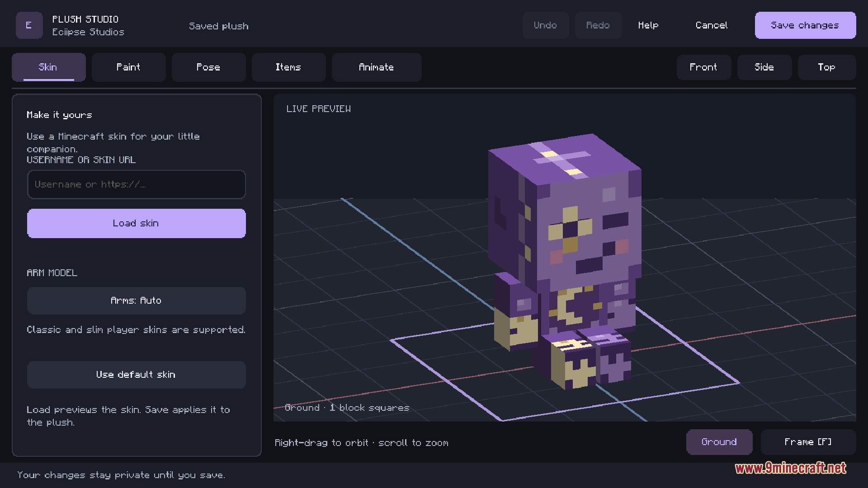Screen dimensions: 868x488
Task: Click 'Right-drag to orbit · scroll to zoom' hint
Action: tap(362, 443)
